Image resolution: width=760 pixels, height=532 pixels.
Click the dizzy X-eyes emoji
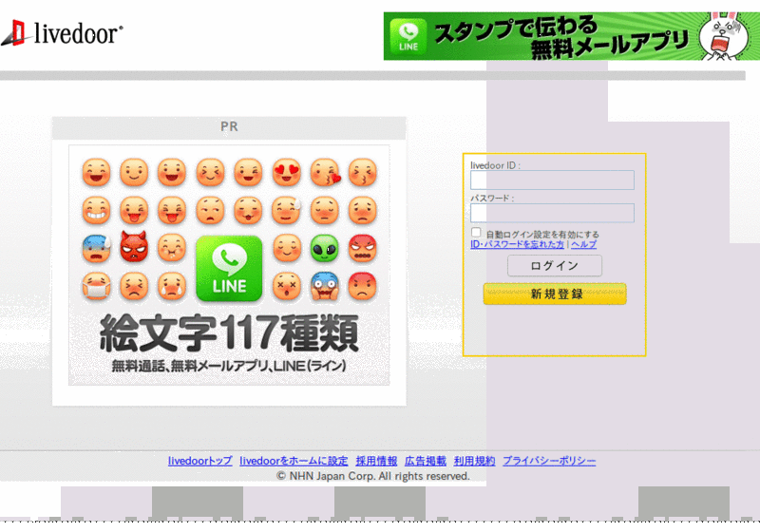point(287,286)
